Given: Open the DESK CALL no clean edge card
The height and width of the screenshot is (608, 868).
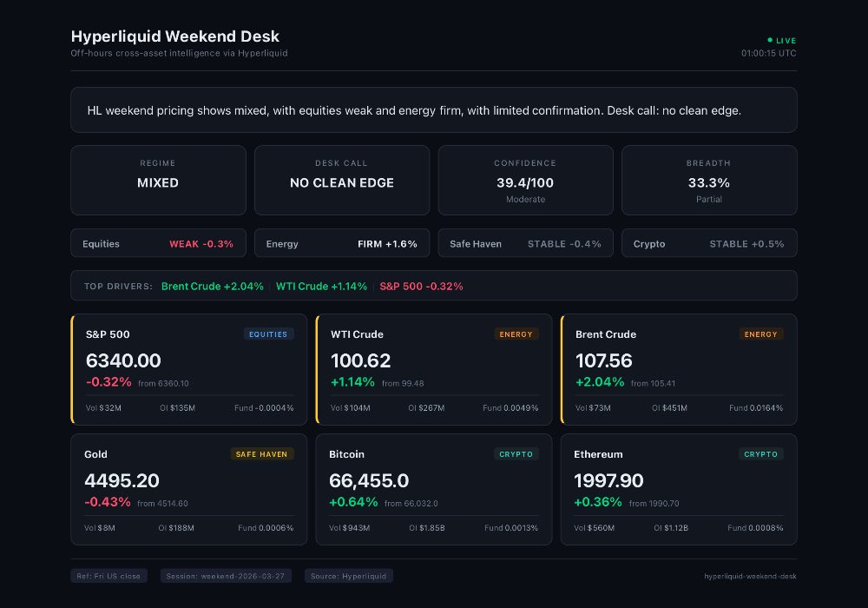Looking at the screenshot, I should coord(341,180).
